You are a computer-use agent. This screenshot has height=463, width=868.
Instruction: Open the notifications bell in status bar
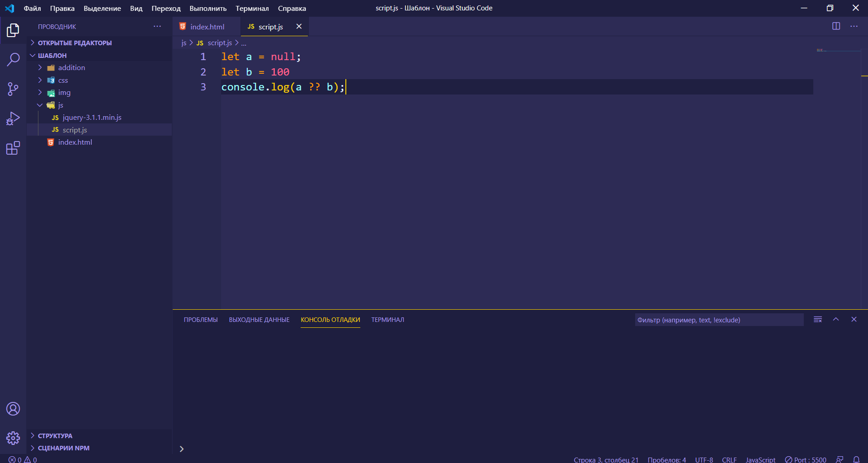tap(856, 459)
